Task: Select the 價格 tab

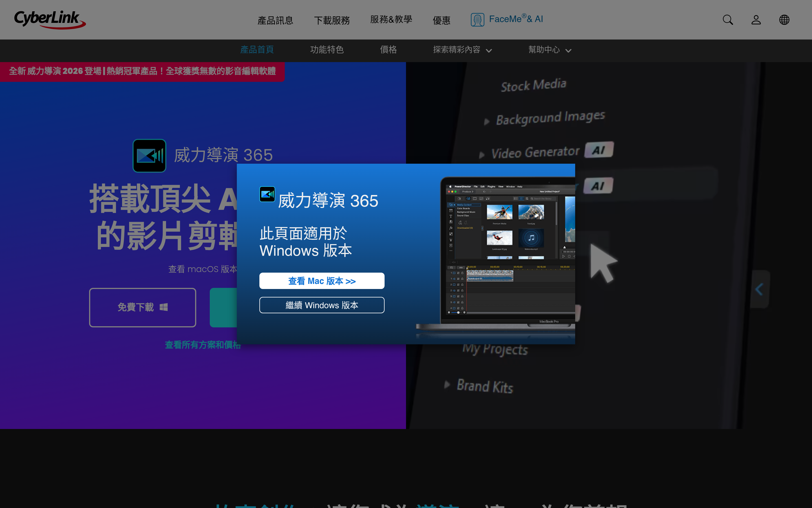Action: (x=388, y=50)
